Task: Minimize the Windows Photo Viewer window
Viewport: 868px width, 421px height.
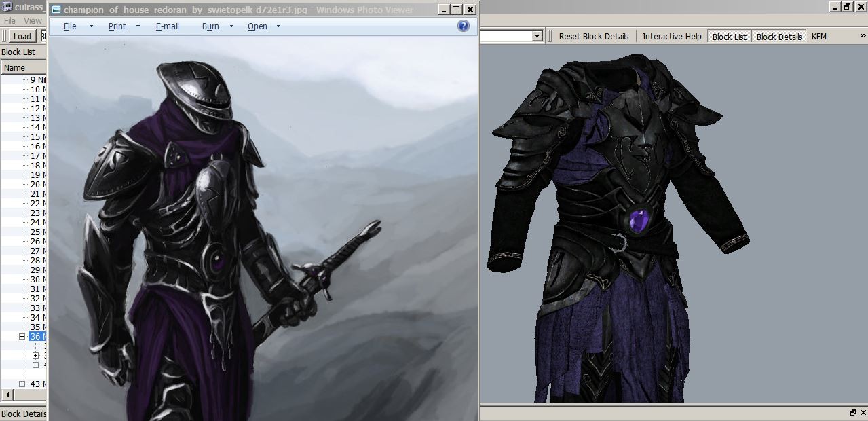Action: pos(442,10)
